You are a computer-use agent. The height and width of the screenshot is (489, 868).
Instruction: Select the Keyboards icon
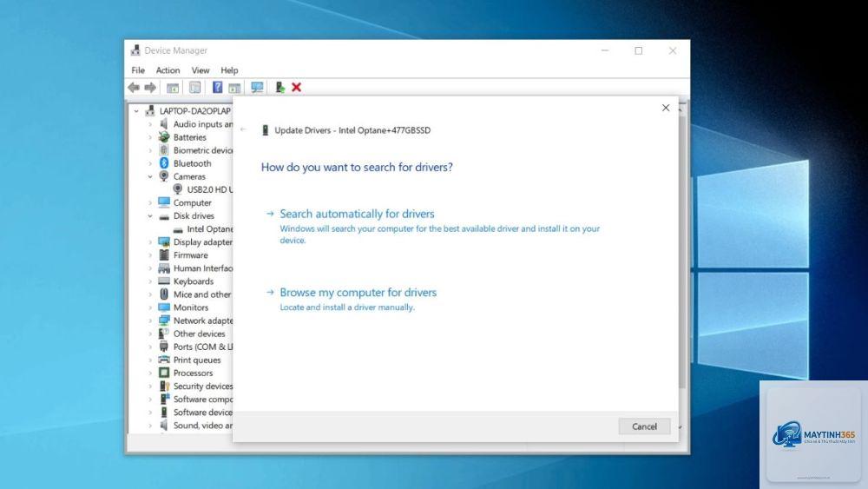click(164, 281)
